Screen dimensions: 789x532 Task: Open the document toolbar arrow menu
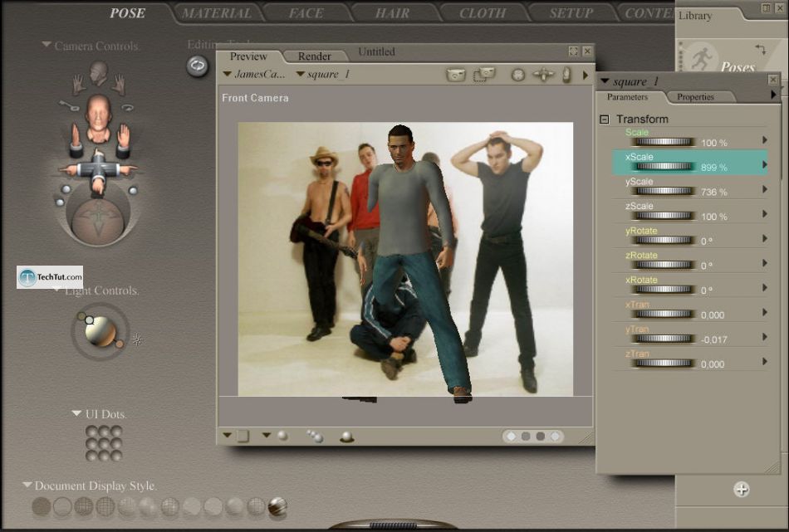(586, 75)
